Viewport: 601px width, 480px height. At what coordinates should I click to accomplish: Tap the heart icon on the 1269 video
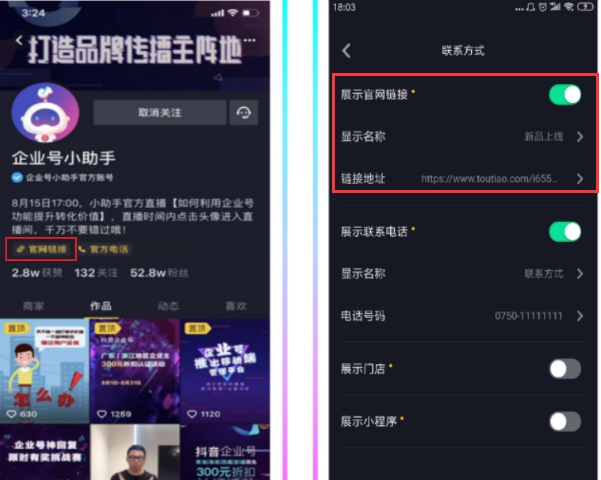pyautogui.click(x=102, y=414)
